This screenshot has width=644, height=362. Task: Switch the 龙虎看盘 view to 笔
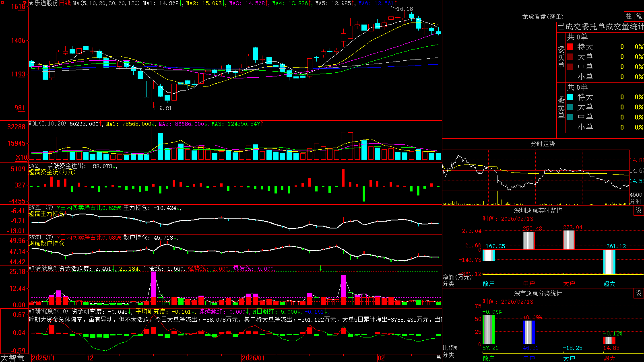click(639, 16)
